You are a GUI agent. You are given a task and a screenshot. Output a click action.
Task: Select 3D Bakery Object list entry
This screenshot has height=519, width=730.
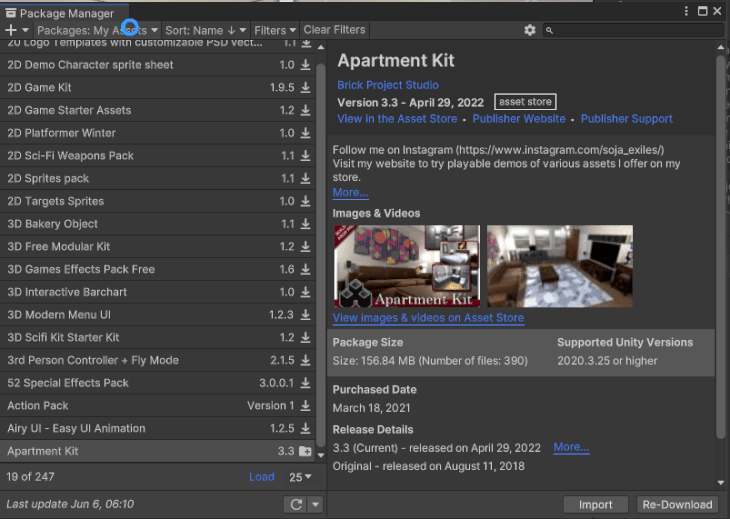click(157, 224)
